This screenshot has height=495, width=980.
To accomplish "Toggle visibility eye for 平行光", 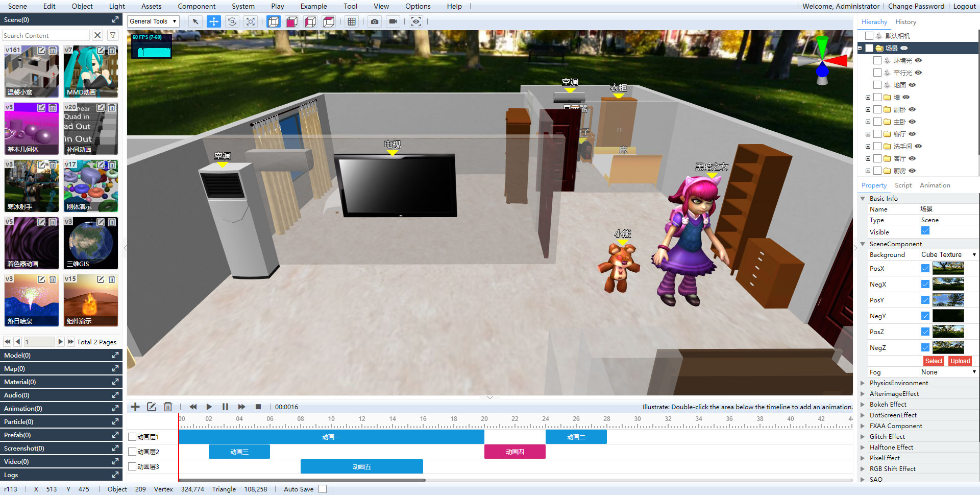I will click(x=918, y=73).
